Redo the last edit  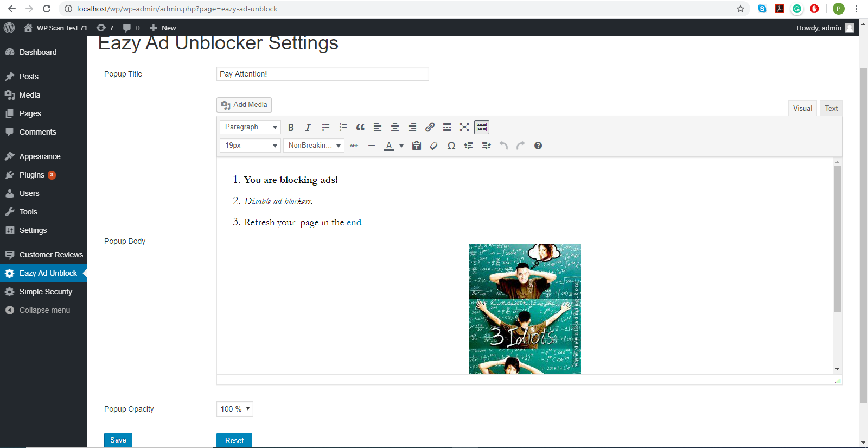[x=521, y=146]
